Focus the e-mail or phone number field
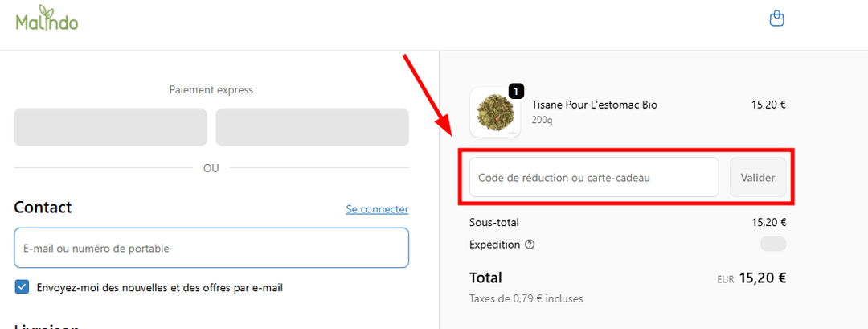The width and height of the screenshot is (868, 329). [211, 248]
